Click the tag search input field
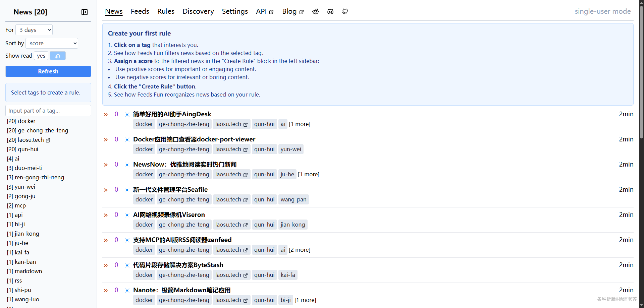This screenshot has height=308, width=644. [48, 111]
